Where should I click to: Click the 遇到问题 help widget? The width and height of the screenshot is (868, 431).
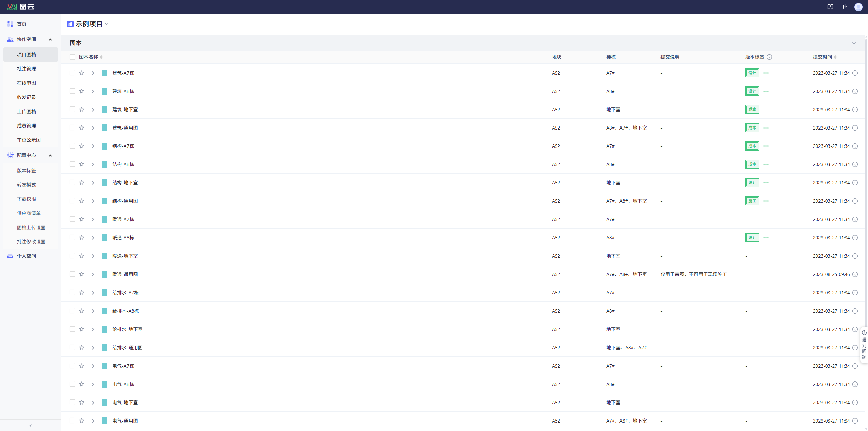(x=864, y=345)
